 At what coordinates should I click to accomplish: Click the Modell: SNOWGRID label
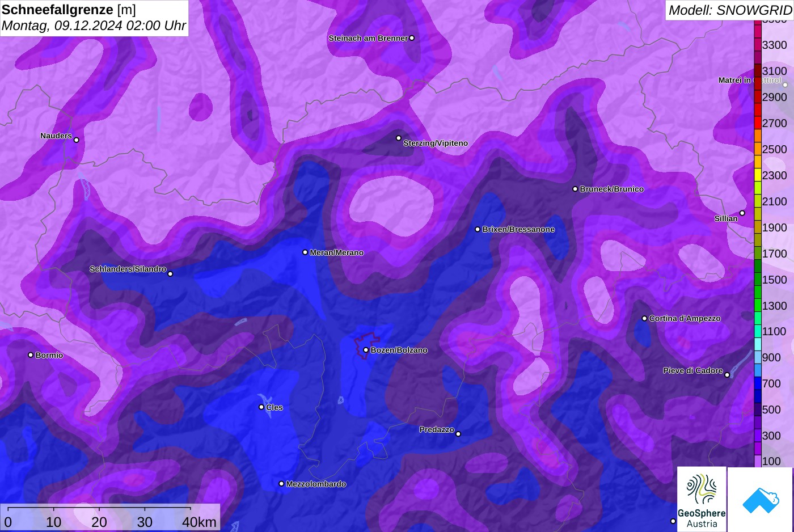[x=730, y=10]
